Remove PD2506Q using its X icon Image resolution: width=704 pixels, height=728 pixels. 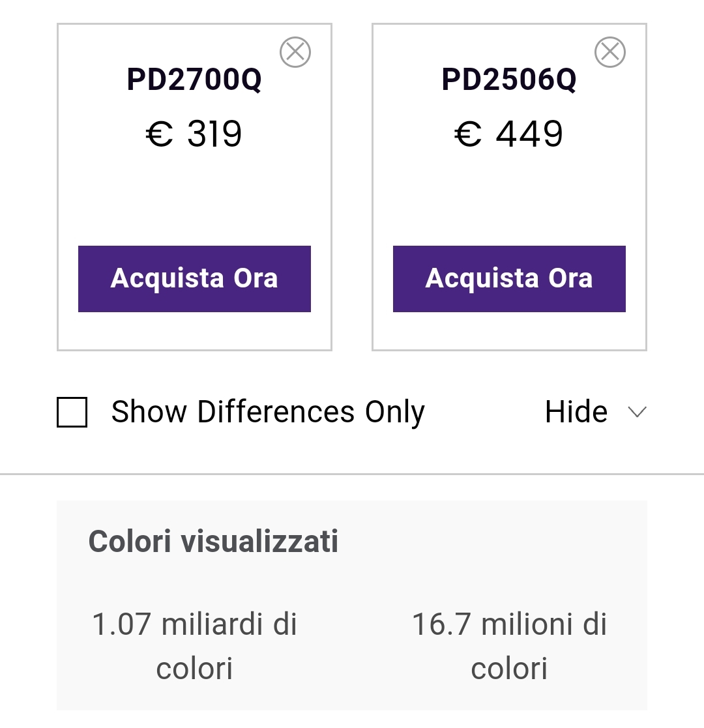610,52
